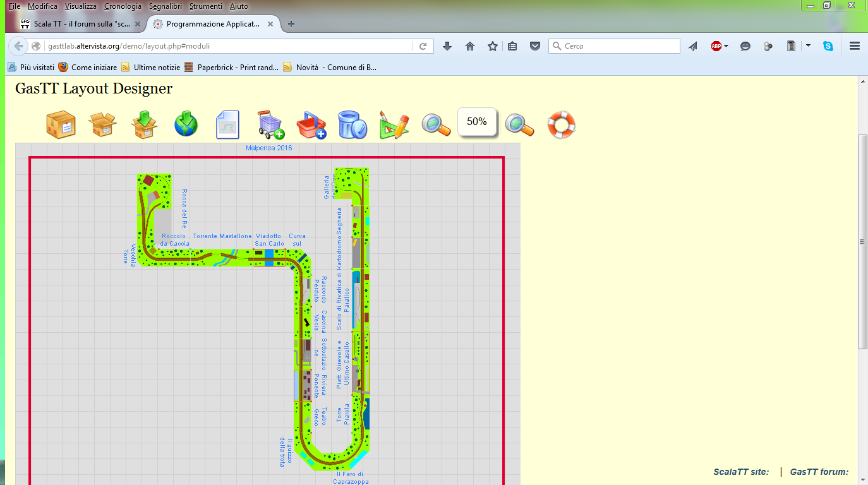Zoom out with minus magnifier icon
This screenshot has width=868, height=485.
click(435, 124)
